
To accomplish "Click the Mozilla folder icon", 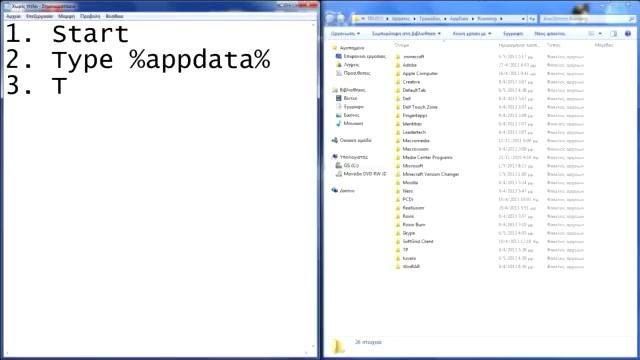I will pyautogui.click(x=398, y=182).
